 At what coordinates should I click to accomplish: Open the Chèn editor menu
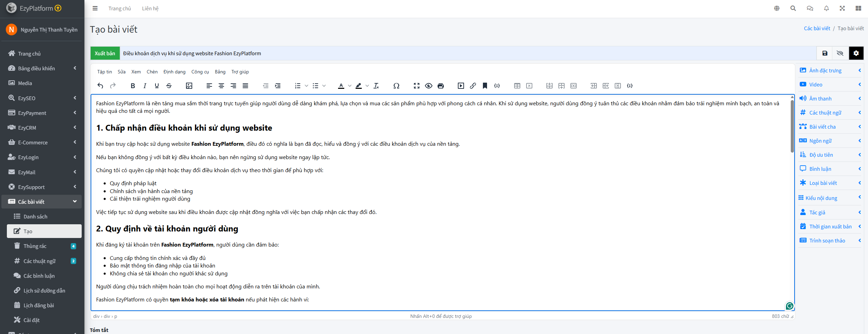(x=152, y=72)
